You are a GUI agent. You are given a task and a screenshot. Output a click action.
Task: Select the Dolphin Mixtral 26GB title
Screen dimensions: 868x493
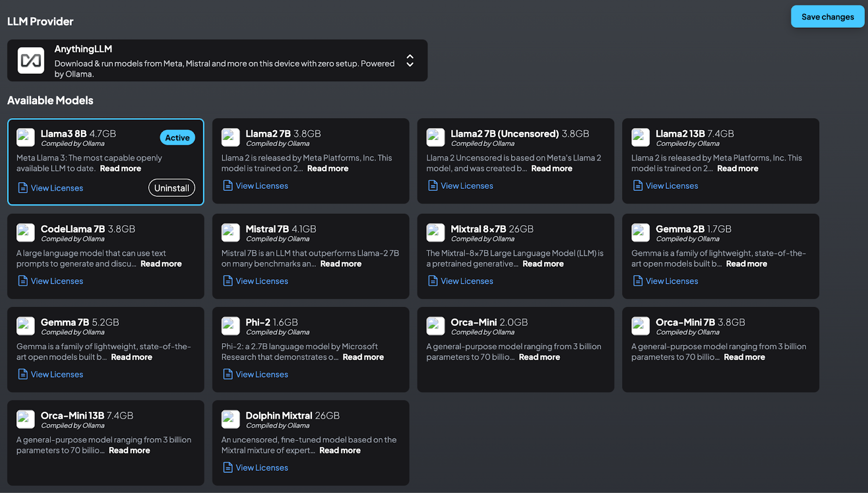(x=292, y=415)
